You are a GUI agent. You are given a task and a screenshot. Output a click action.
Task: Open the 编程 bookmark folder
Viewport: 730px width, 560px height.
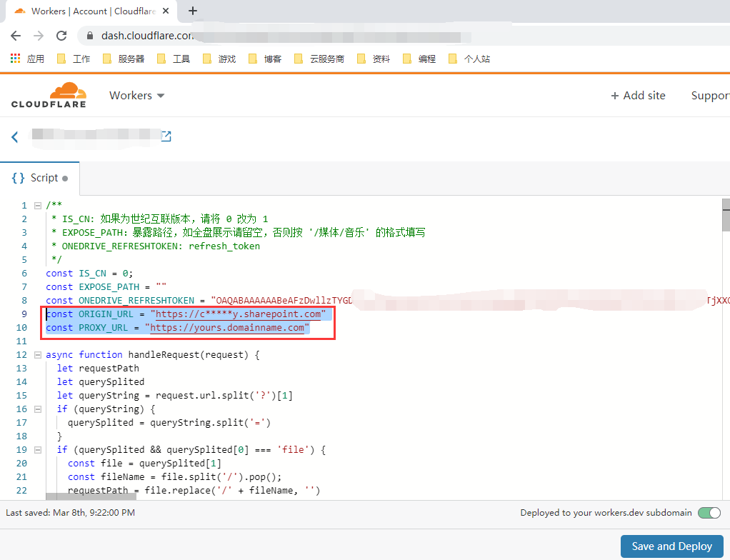pos(419,59)
